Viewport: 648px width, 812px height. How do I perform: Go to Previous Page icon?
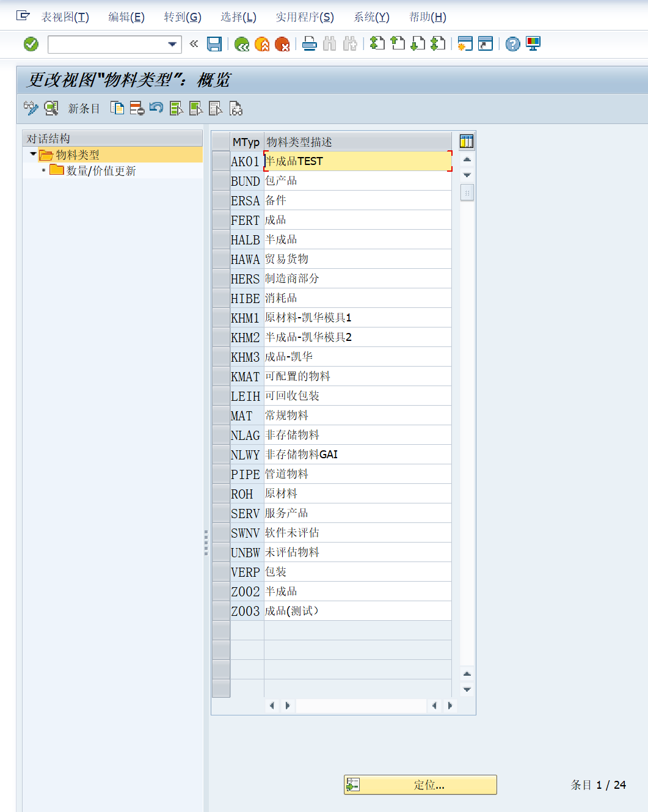click(398, 44)
